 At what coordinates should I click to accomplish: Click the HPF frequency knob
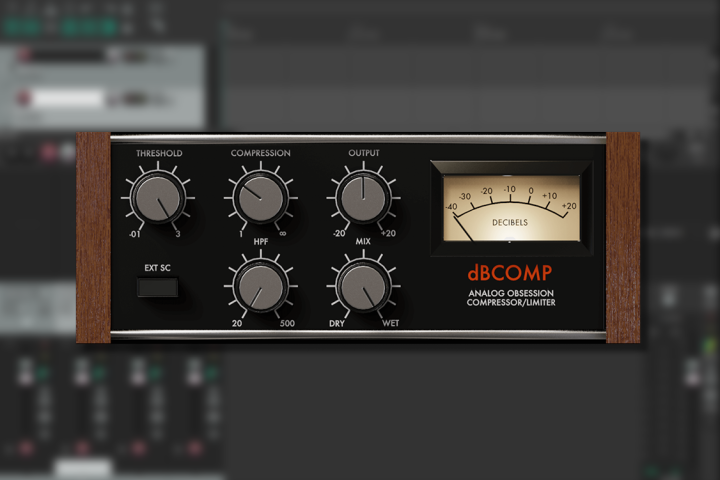pos(261,287)
